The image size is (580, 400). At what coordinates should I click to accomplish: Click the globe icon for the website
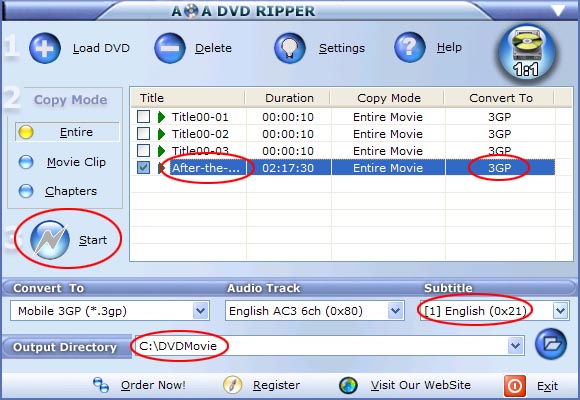(348, 385)
